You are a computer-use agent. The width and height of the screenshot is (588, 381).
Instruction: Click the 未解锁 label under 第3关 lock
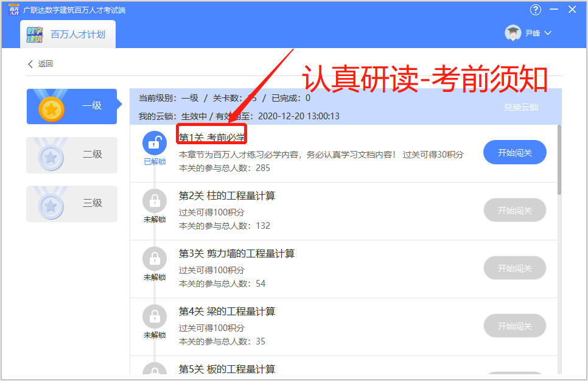(155, 277)
